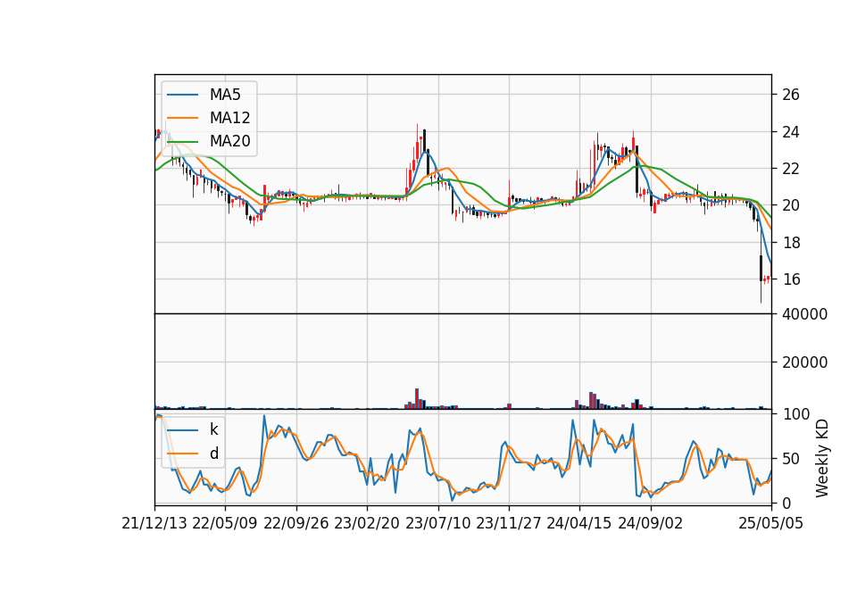Click the volume axis value 40000
Screen dimensions: 857x616
804,314
